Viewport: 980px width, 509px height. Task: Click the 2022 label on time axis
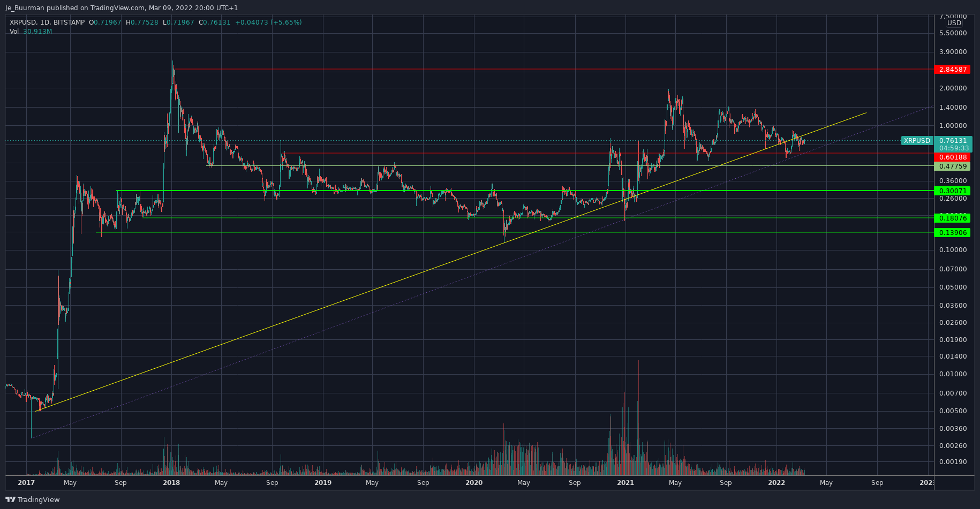(777, 483)
